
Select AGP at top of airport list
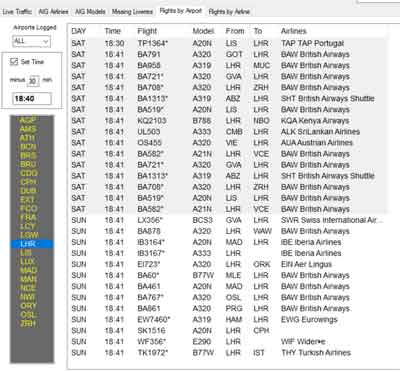(28, 120)
